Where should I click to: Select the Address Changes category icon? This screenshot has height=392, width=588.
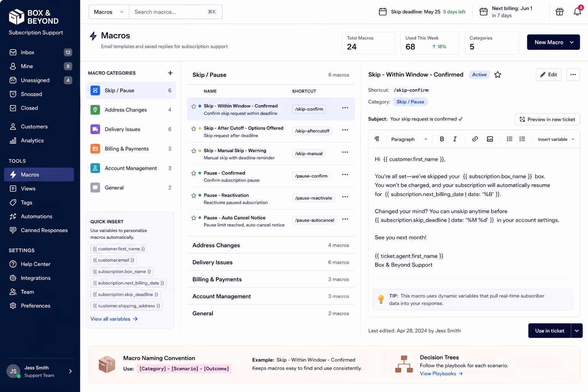(x=95, y=110)
